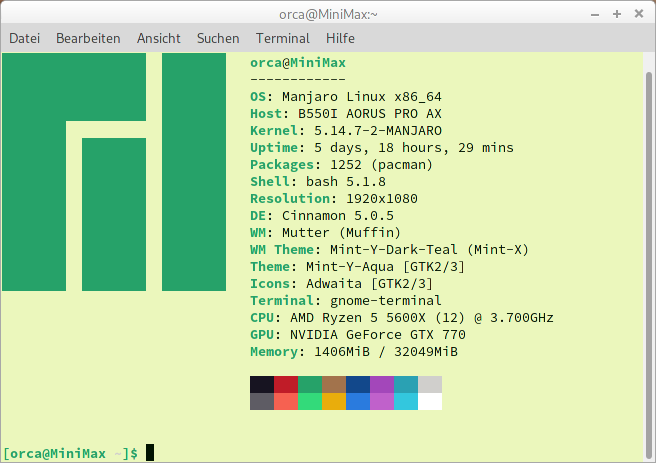Click the Shell value 'bash 5.1.8'
This screenshot has width=656, height=463.
(x=346, y=182)
